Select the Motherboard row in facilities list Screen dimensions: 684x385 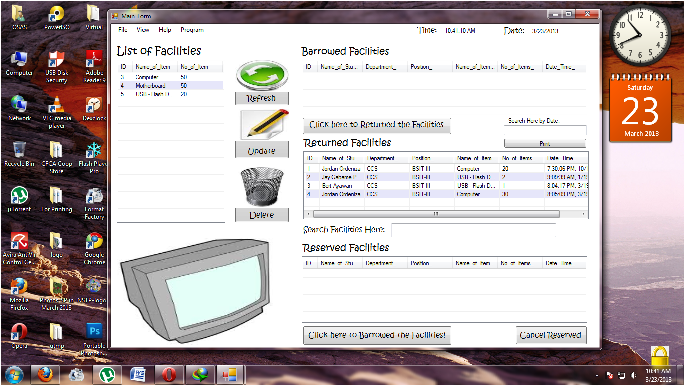pos(171,85)
